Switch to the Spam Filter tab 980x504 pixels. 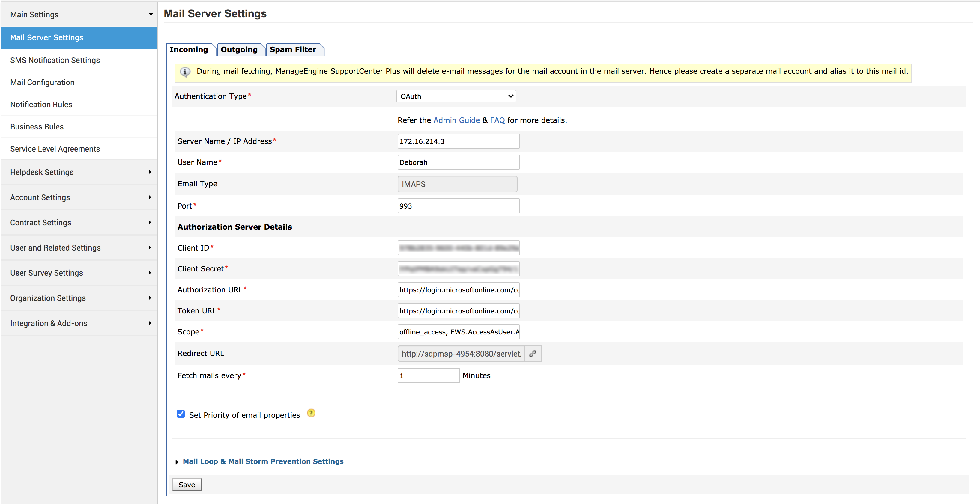(293, 50)
